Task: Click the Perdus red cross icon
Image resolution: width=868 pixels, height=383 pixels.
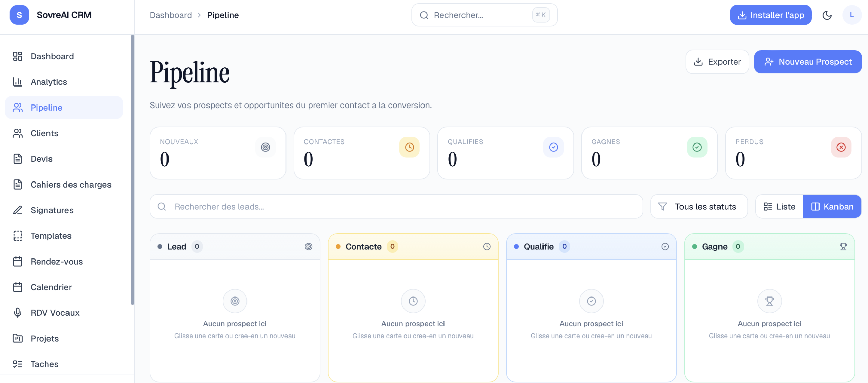Action: pyautogui.click(x=841, y=147)
